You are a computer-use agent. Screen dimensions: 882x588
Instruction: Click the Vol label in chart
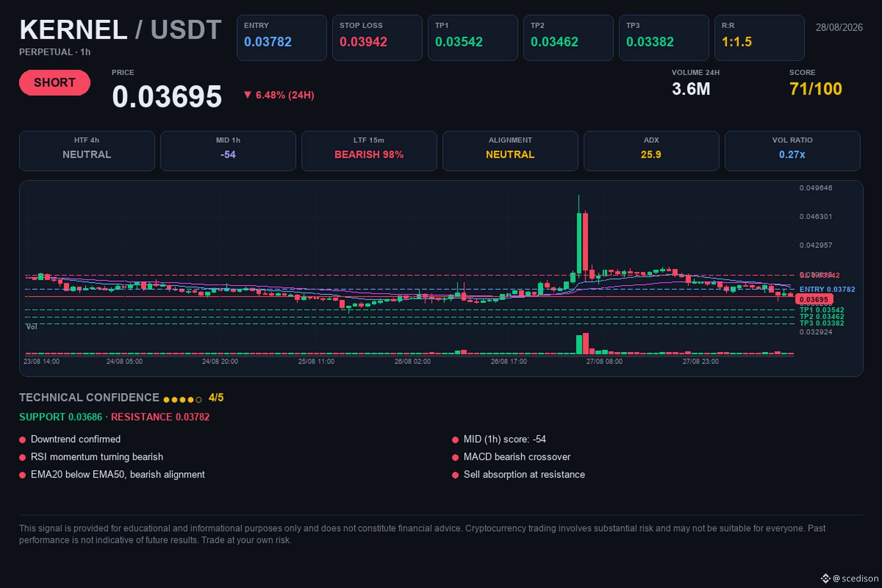32,327
